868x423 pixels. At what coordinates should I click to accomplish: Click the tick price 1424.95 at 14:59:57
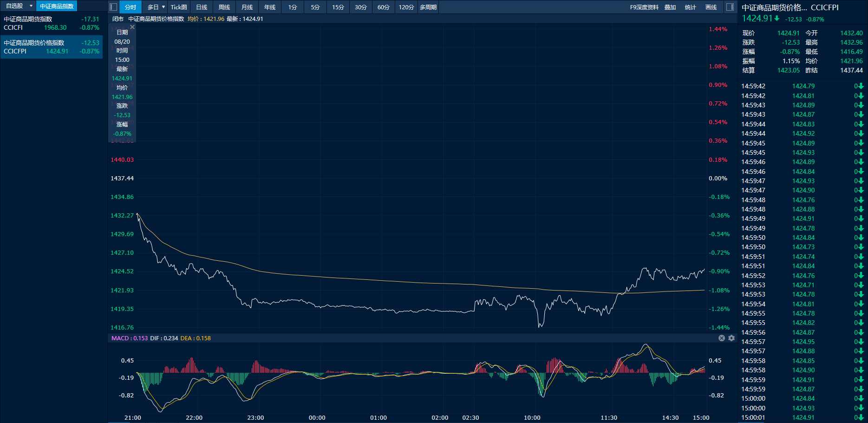click(x=803, y=342)
